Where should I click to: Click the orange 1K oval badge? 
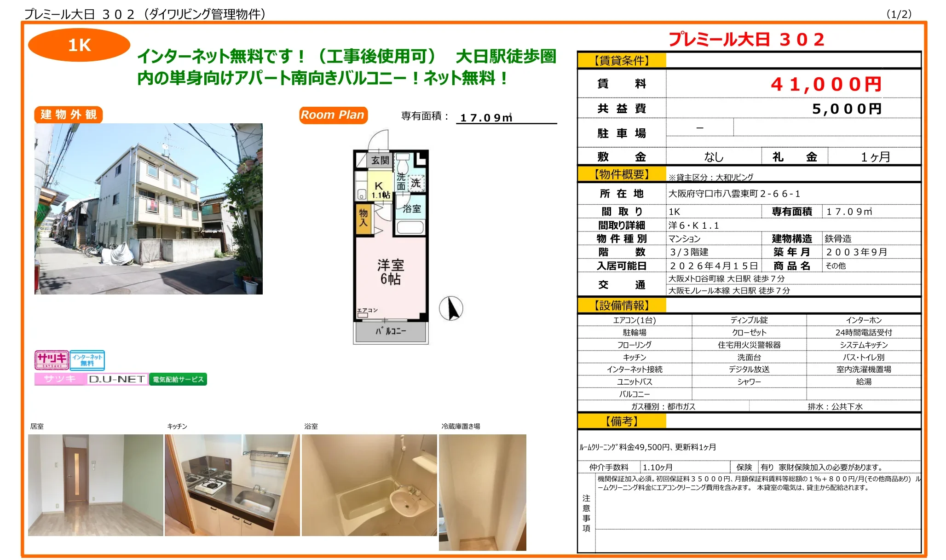coord(79,45)
